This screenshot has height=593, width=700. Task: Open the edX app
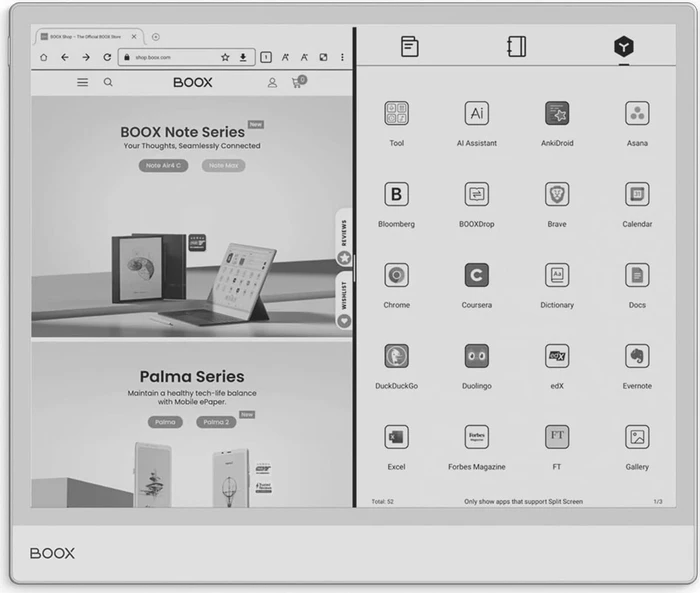[x=557, y=356]
